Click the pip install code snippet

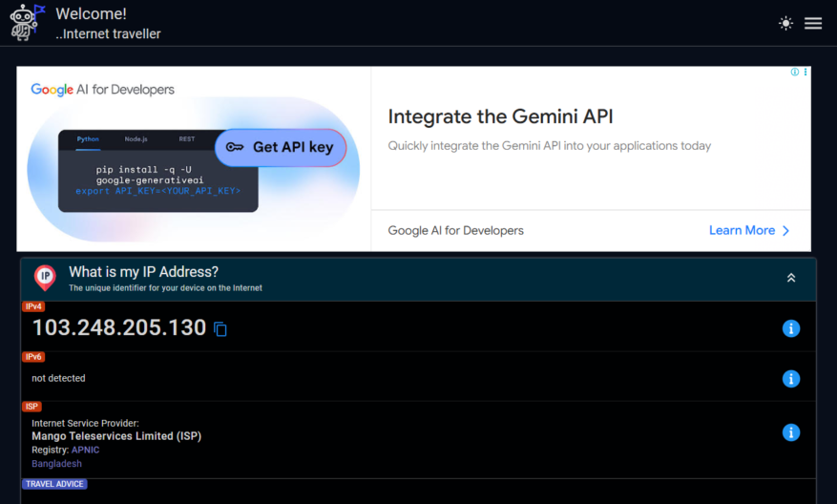tap(150, 175)
